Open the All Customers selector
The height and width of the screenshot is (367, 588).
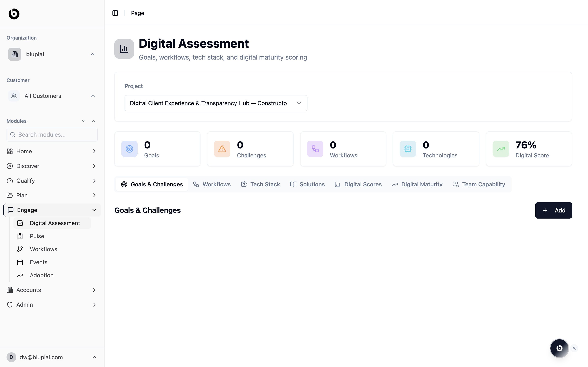52,96
